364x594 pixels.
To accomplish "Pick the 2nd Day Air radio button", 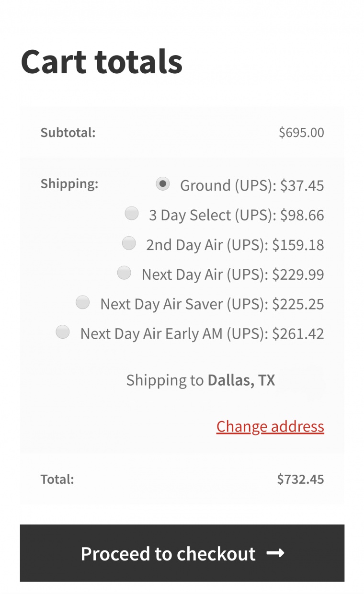I will [x=129, y=243].
